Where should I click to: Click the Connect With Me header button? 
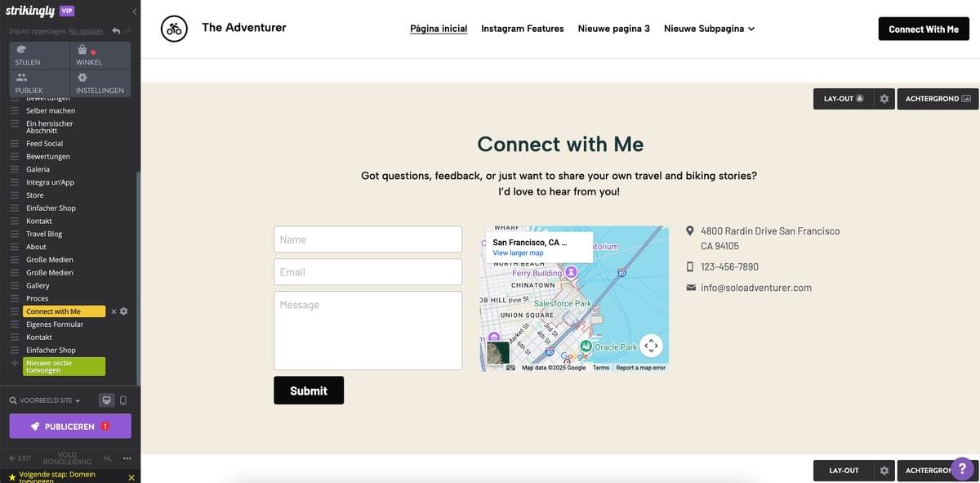(924, 29)
